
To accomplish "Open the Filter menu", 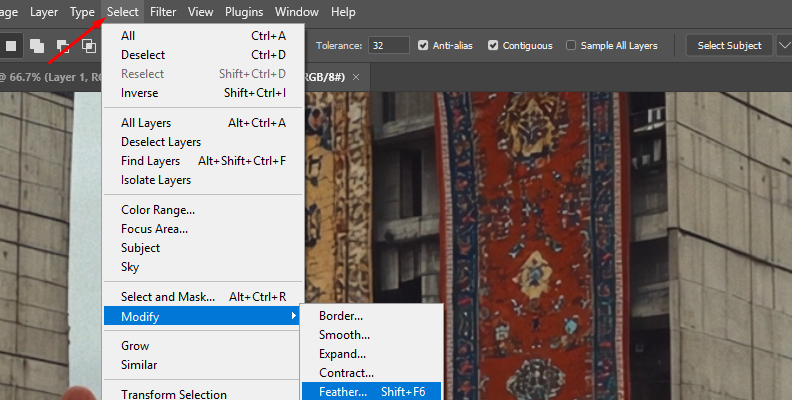I will click(x=163, y=12).
